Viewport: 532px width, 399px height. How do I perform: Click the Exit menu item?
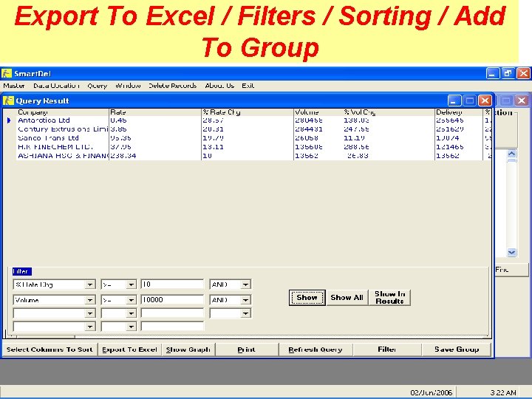pos(248,86)
